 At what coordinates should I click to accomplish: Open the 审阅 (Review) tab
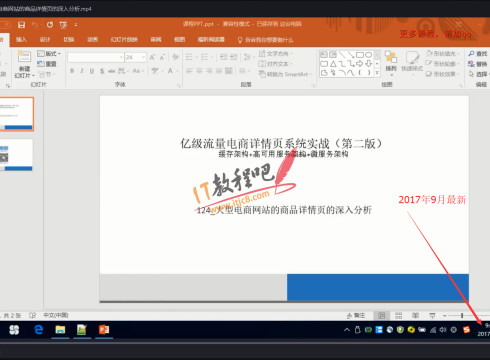156,40
